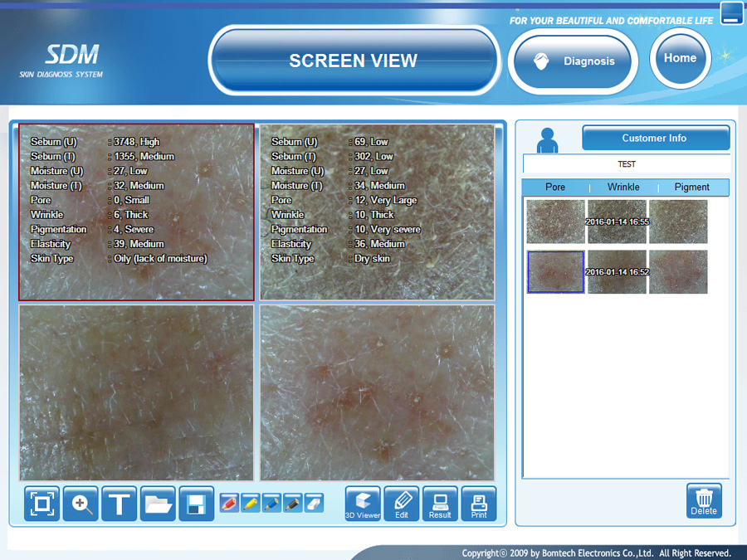Select the highlighted Pore thumbnail from 16:52
The height and width of the screenshot is (560, 747).
pyautogui.click(x=555, y=272)
